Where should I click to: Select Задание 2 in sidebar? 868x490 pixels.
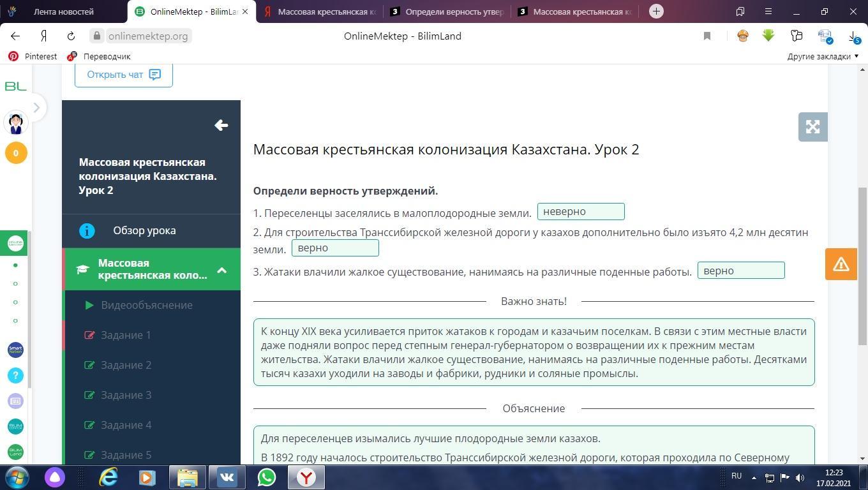153,365
